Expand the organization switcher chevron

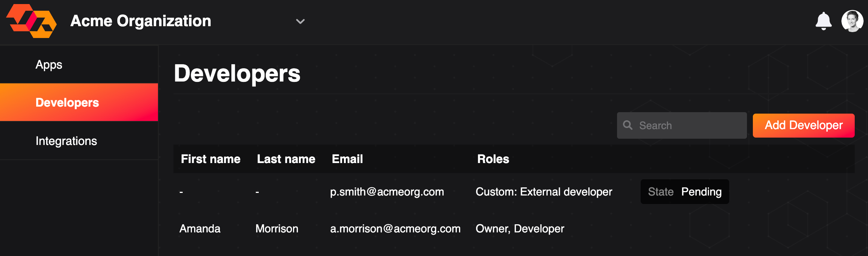tap(300, 21)
